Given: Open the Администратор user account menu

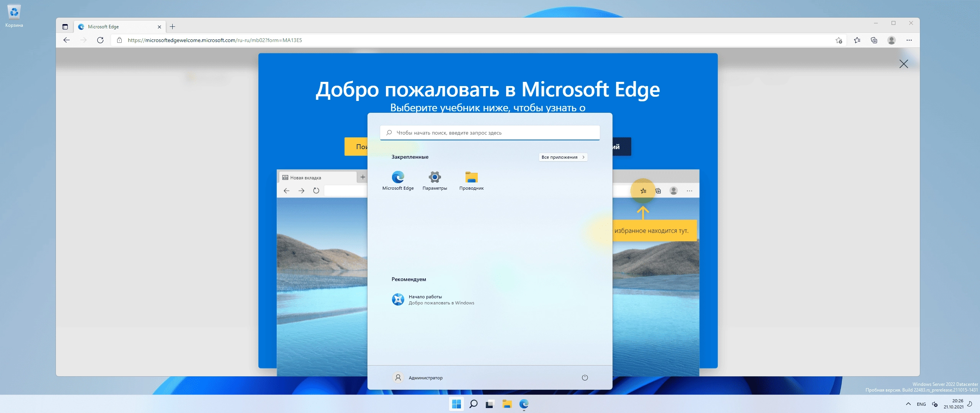Looking at the screenshot, I should (x=417, y=377).
